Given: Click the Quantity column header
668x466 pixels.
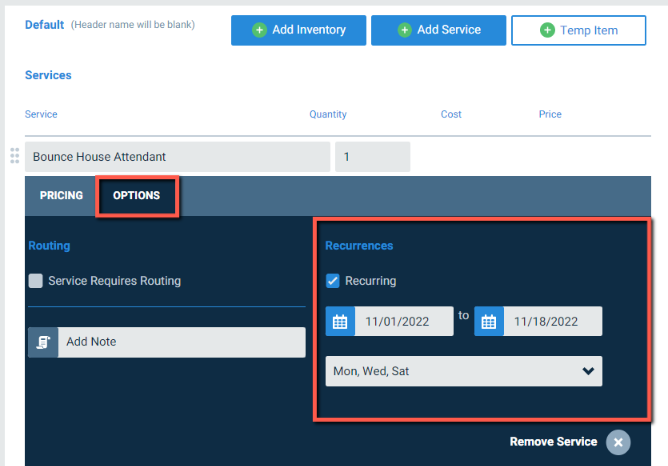Looking at the screenshot, I should tap(328, 114).
